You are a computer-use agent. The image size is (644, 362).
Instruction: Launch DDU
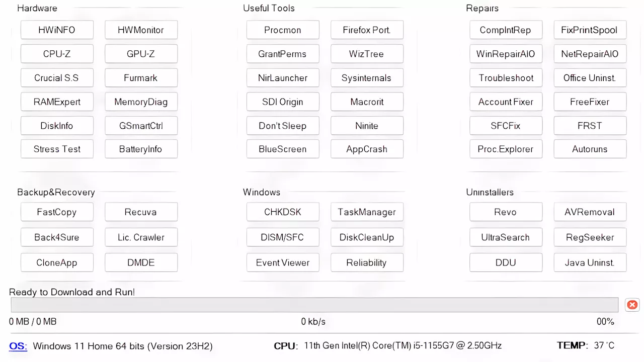tap(506, 262)
